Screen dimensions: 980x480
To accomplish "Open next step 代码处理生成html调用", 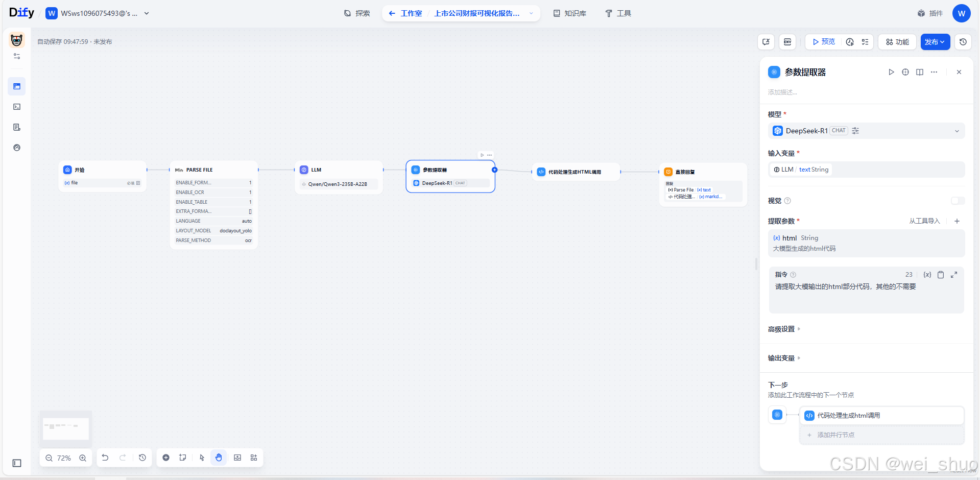I will coord(882,416).
